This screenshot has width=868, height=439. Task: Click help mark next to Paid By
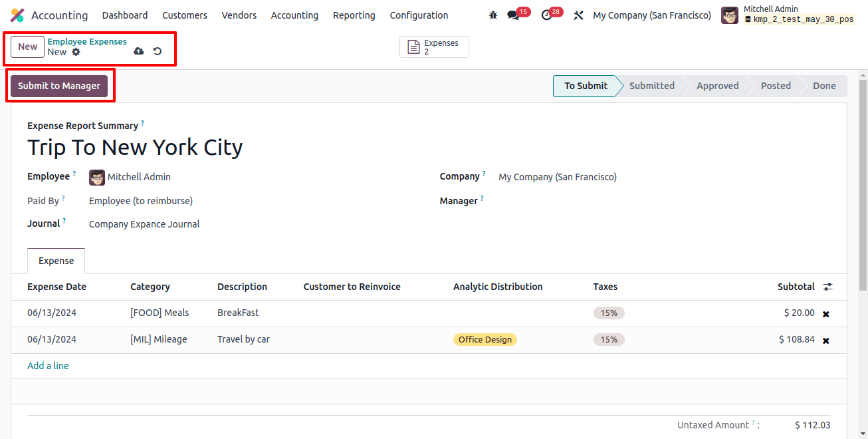(63, 198)
